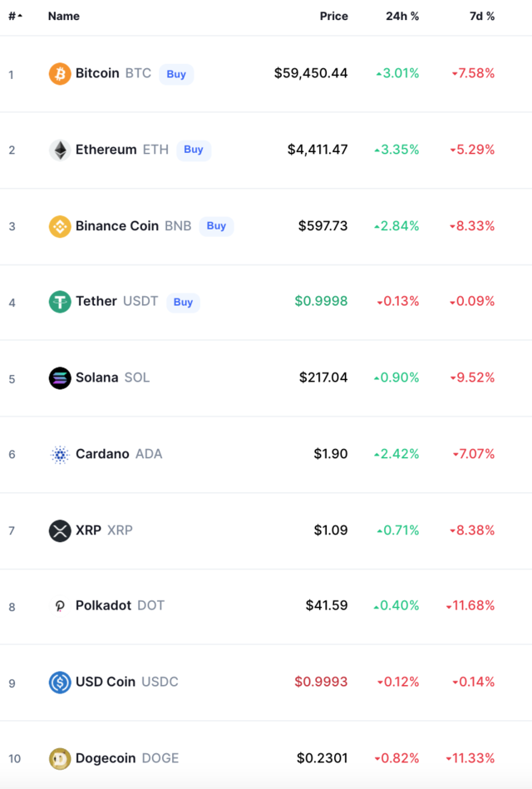This screenshot has height=789, width=532.
Task: Click the Tether green logo icon
Action: [x=59, y=302]
